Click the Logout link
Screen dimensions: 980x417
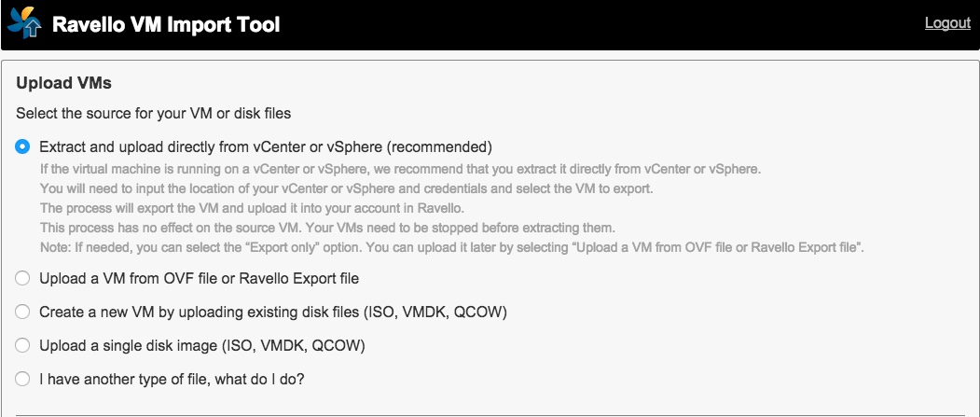pyautogui.click(x=947, y=23)
